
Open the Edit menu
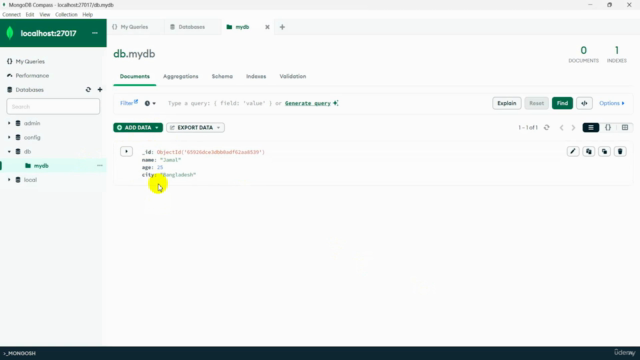[x=30, y=14]
